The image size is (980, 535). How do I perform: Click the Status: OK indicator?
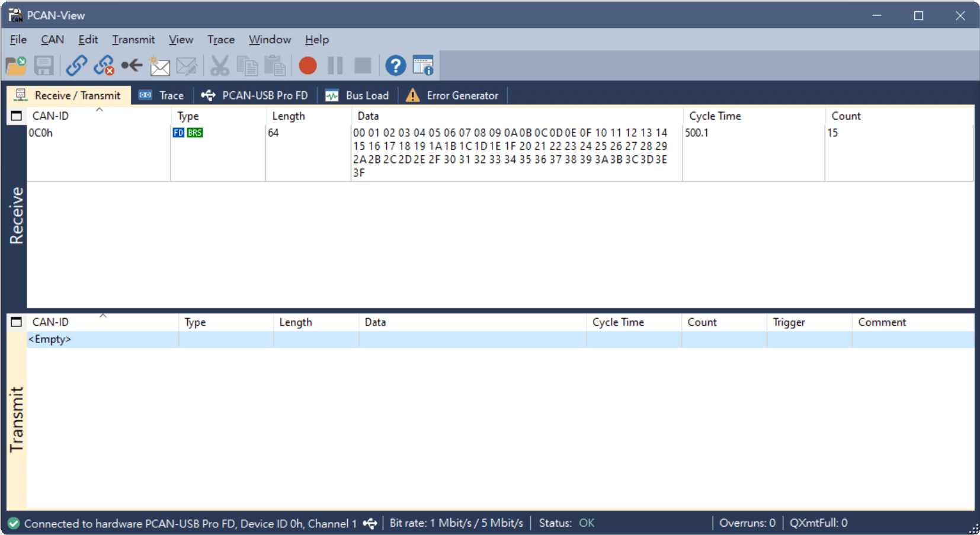(566, 523)
